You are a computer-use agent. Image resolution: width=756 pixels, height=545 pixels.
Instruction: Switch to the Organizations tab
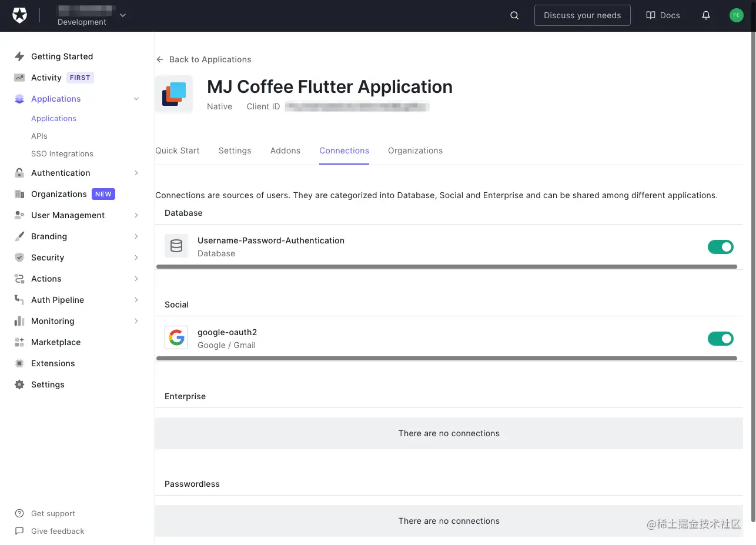point(415,151)
